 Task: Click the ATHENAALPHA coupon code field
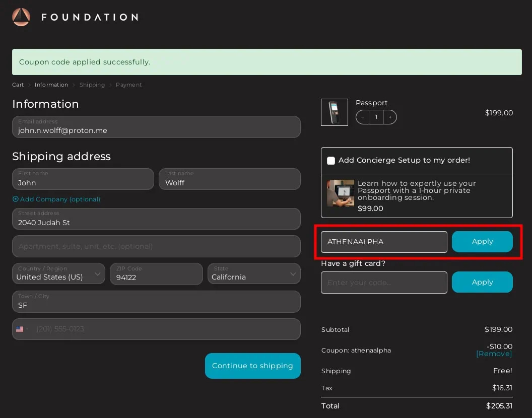384,242
